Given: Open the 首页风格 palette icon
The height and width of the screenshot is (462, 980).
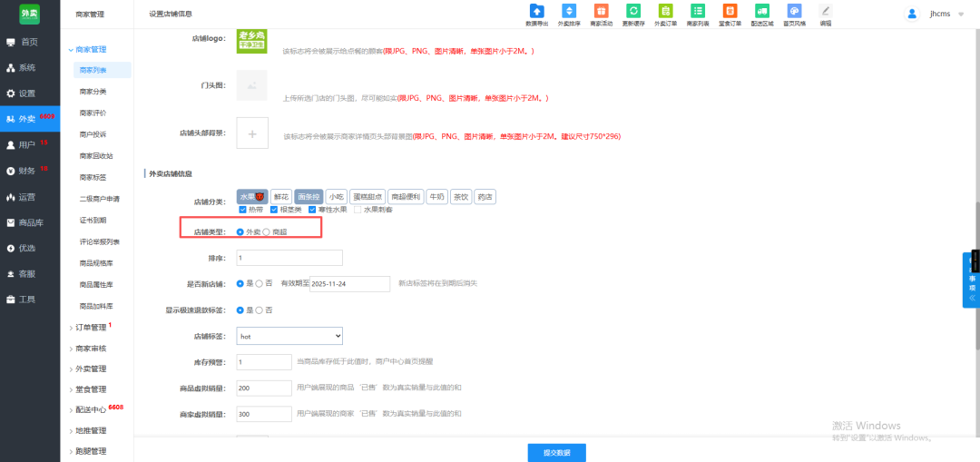Looking at the screenshot, I should [x=794, y=12].
